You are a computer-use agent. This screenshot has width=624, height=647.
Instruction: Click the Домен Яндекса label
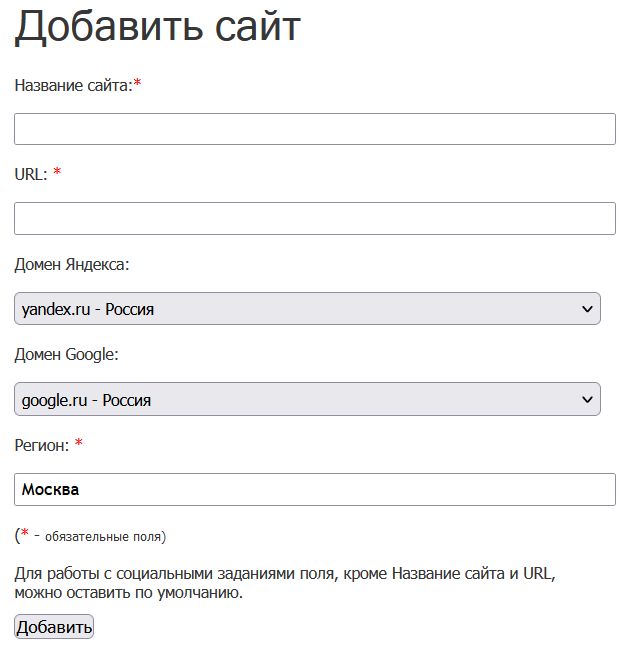point(72,265)
